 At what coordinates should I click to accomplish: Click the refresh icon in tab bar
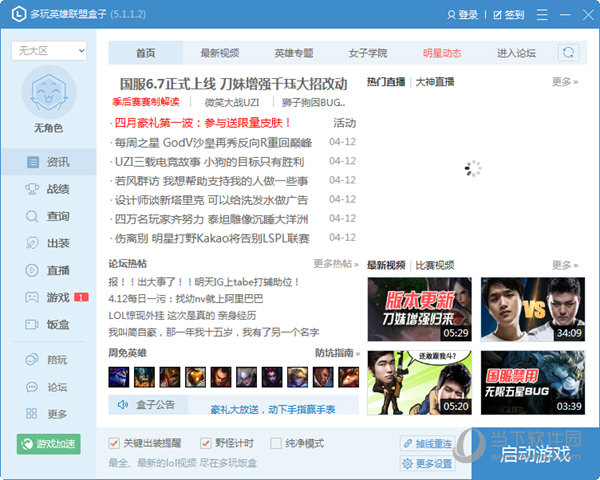click(568, 52)
